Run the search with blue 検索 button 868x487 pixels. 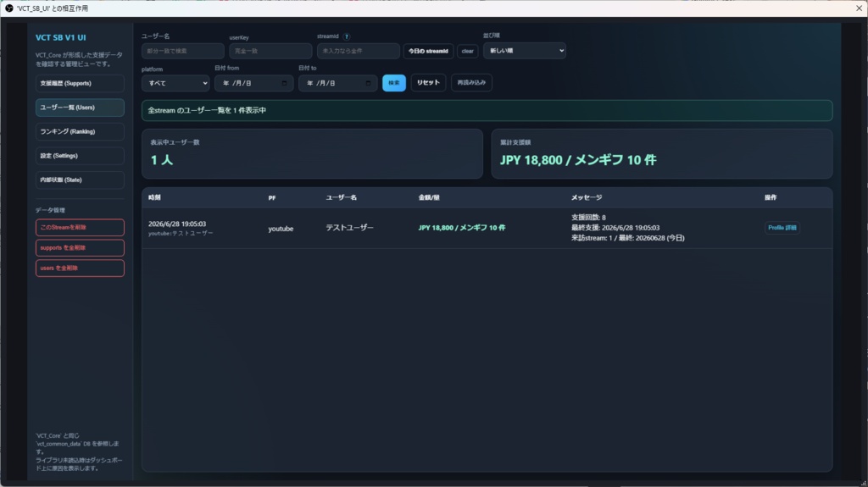click(x=394, y=83)
